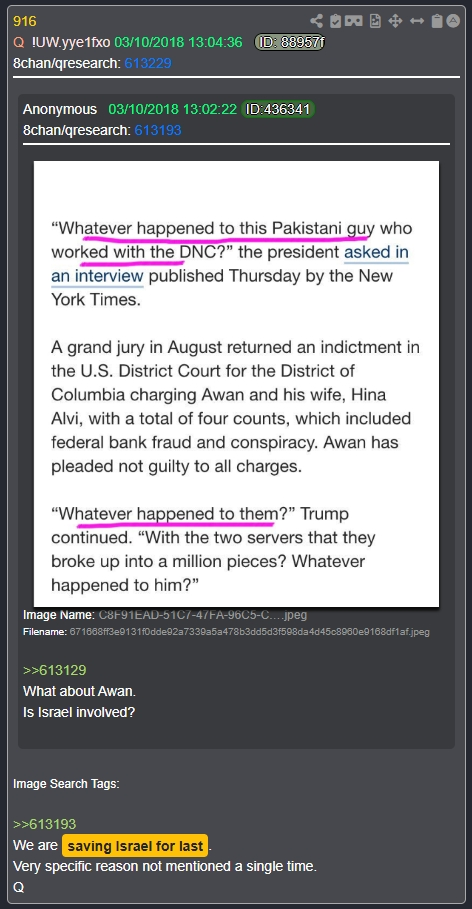Click the image document icon

(x=376, y=21)
